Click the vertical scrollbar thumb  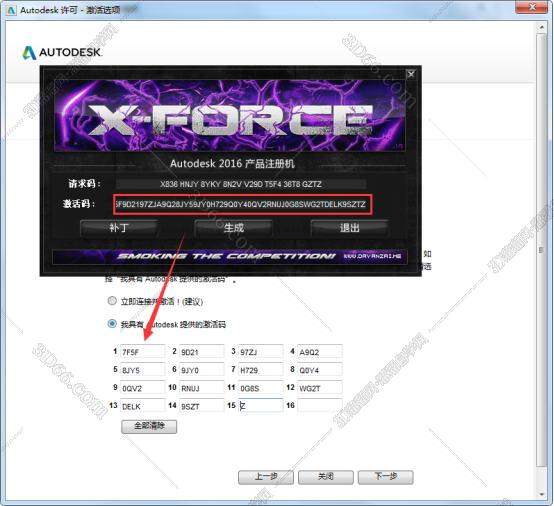(x=541, y=249)
